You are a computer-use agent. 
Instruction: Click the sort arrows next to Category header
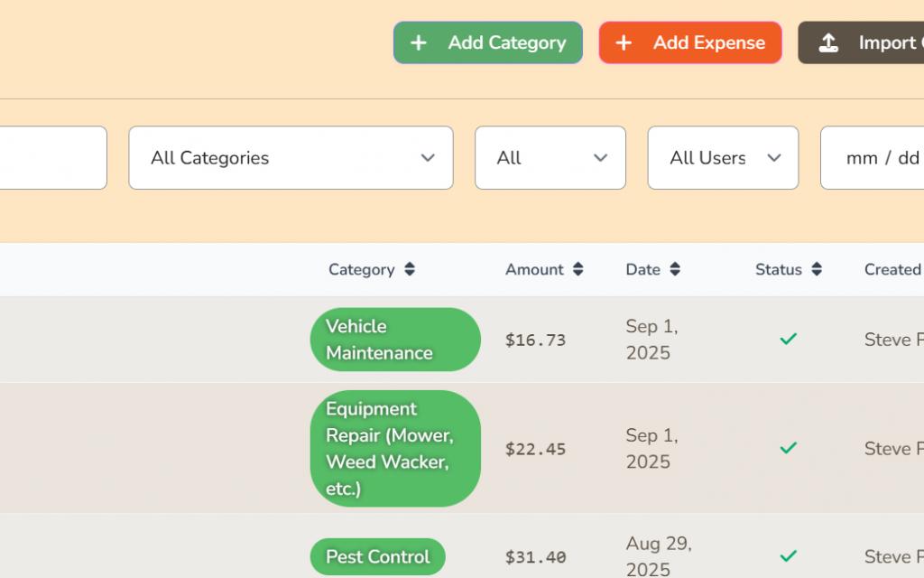point(410,269)
